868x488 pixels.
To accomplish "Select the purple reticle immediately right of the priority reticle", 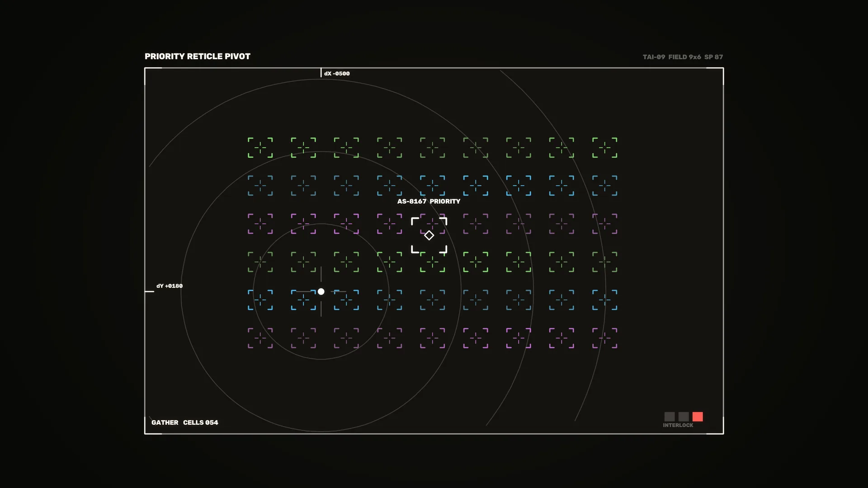I will [476, 224].
